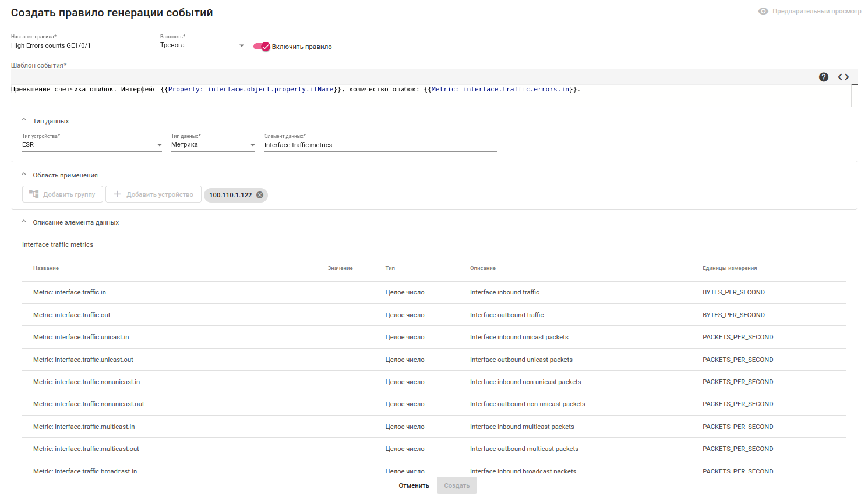Screen dimensions: 868x497
Task: Collapse the "Область применения" section
Action: tap(24, 175)
